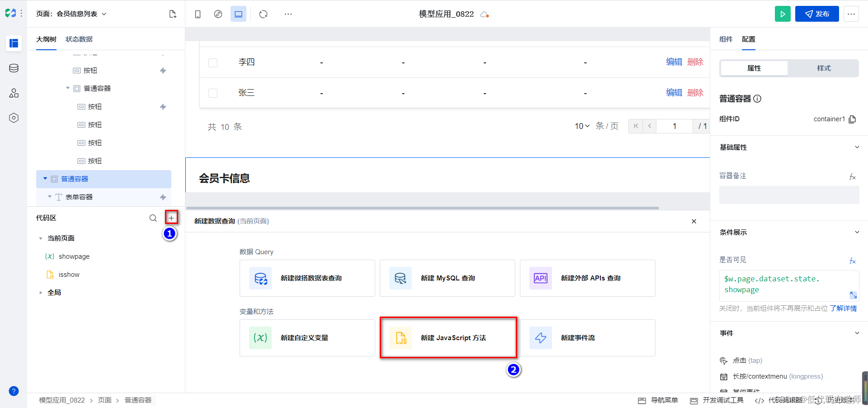
Task: Click the fx icon for 容器备注
Action: (853, 176)
